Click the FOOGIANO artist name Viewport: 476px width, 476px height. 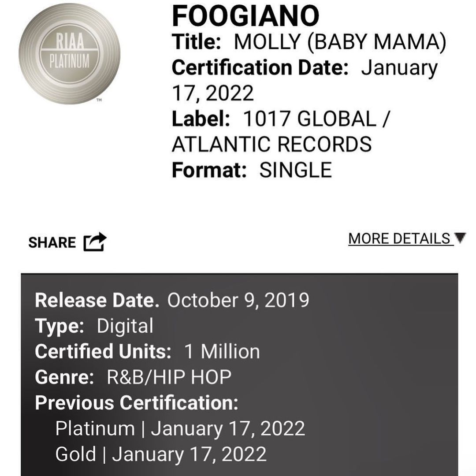pyautogui.click(x=245, y=16)
